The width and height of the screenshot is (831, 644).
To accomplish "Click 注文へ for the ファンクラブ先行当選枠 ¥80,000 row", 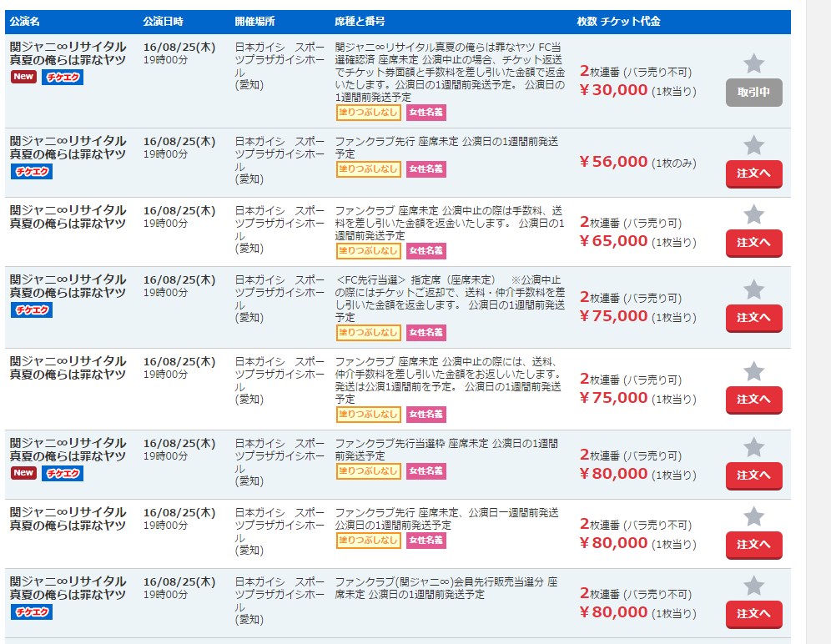I will [753, 476].
